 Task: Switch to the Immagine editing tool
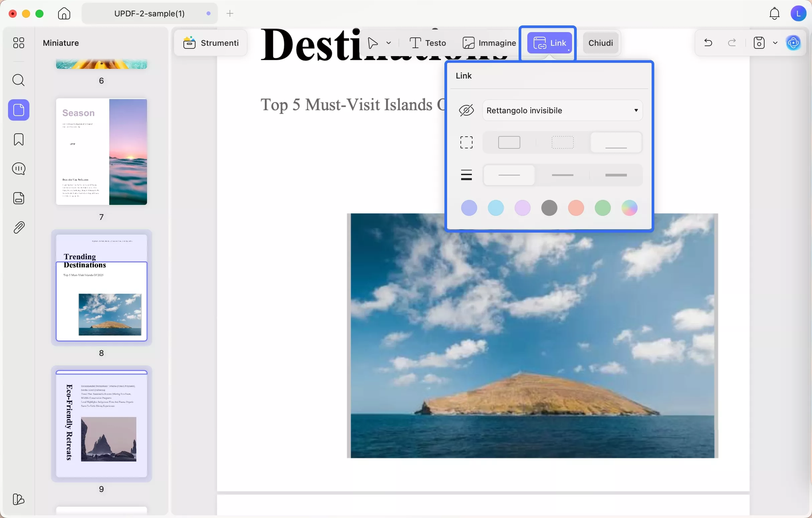point(489,43)
